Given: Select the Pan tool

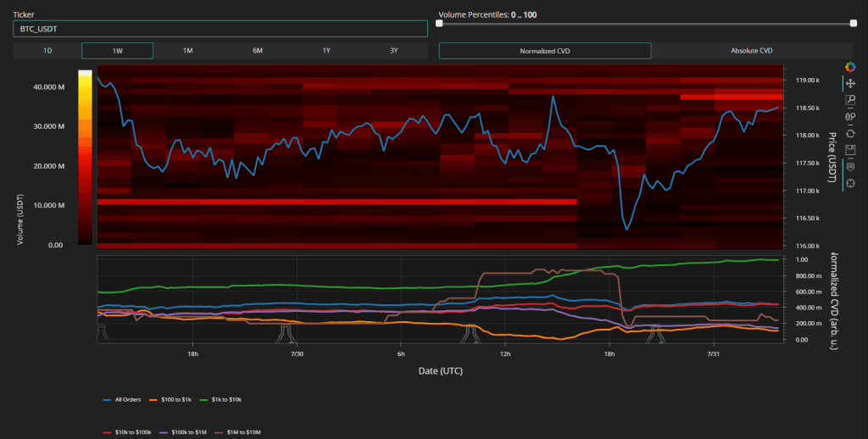Looking at the screenshot, I should 850,84.
